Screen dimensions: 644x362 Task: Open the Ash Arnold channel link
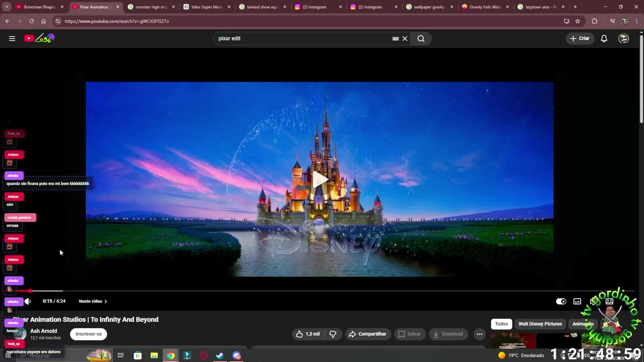point(43,331)
